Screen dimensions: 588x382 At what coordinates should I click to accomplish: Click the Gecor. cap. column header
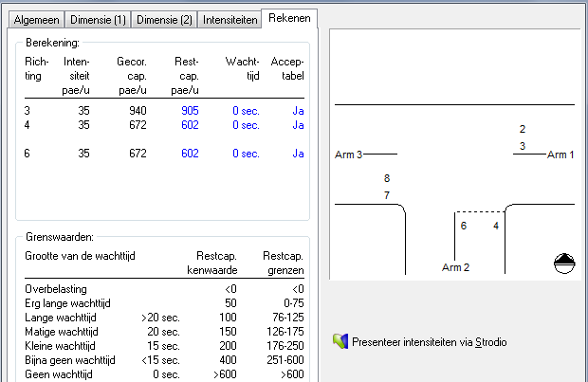point(132,76)
